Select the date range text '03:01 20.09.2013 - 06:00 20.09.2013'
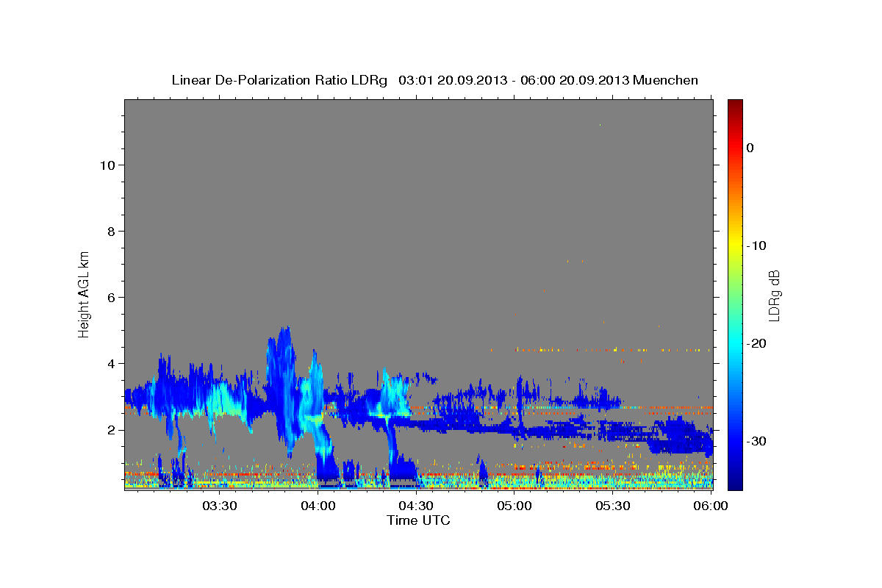The image size is (882, 588). pyautogui.click(x=514, y=80)
